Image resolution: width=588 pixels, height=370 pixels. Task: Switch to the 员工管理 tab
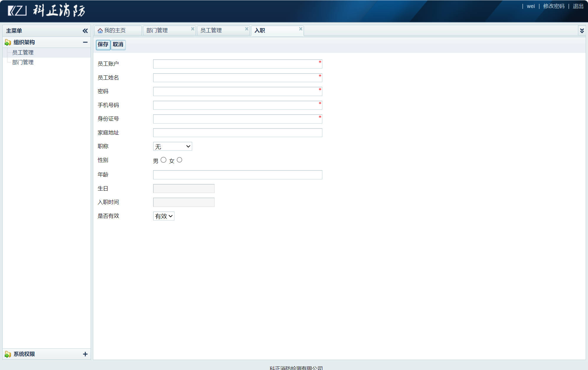[211, 30]
